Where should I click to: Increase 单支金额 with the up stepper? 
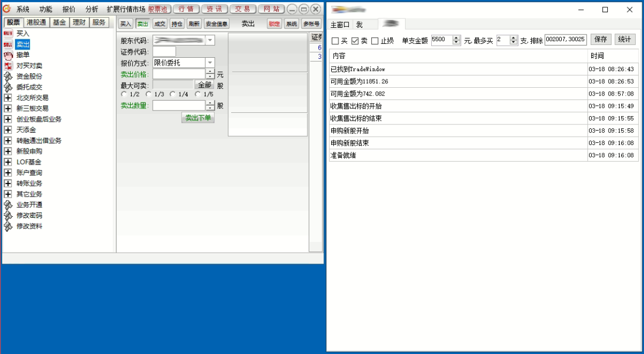pos(457,37)
